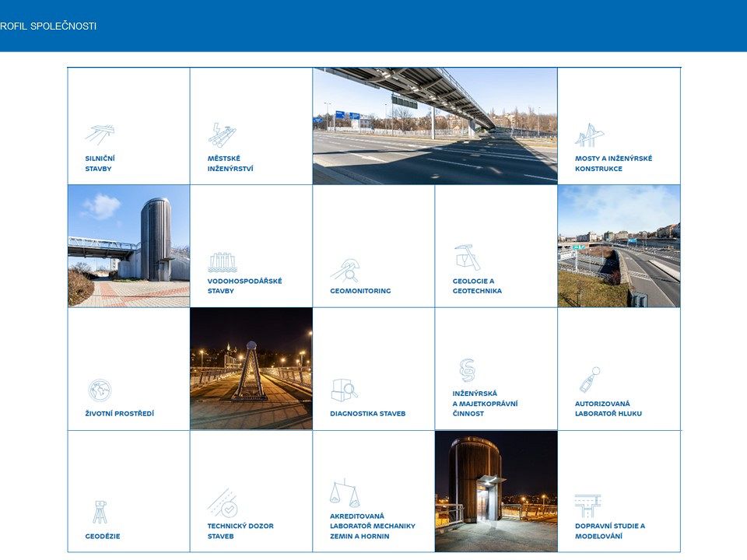Open the cylindrical tower daytime photo
Screen dimensions: 747x560
(129, 247)
